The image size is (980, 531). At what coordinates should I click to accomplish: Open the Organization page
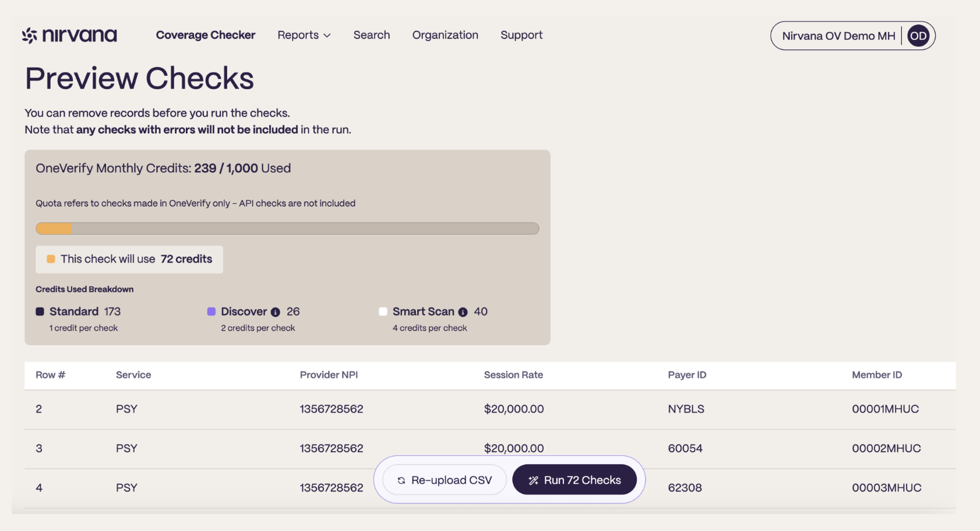(445, 35)
